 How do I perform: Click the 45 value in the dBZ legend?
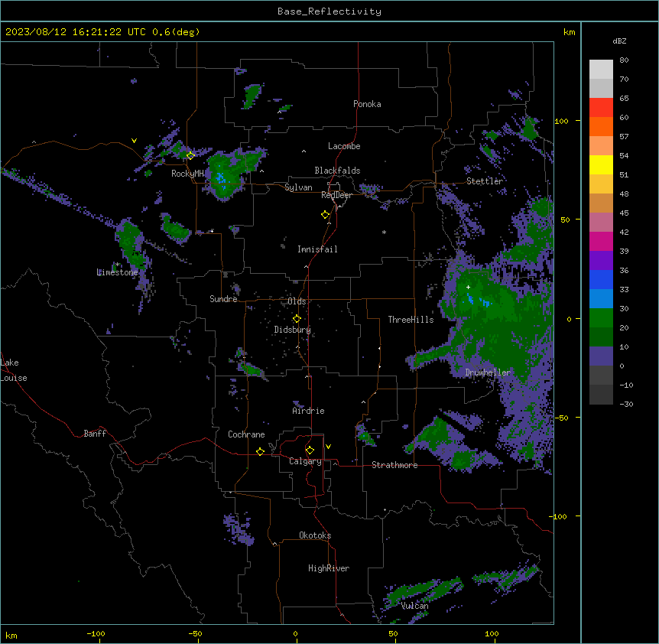point(624,213)
